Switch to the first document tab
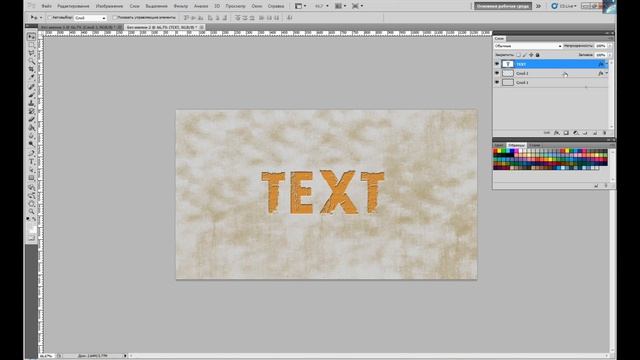 click(x=80, y=27)
